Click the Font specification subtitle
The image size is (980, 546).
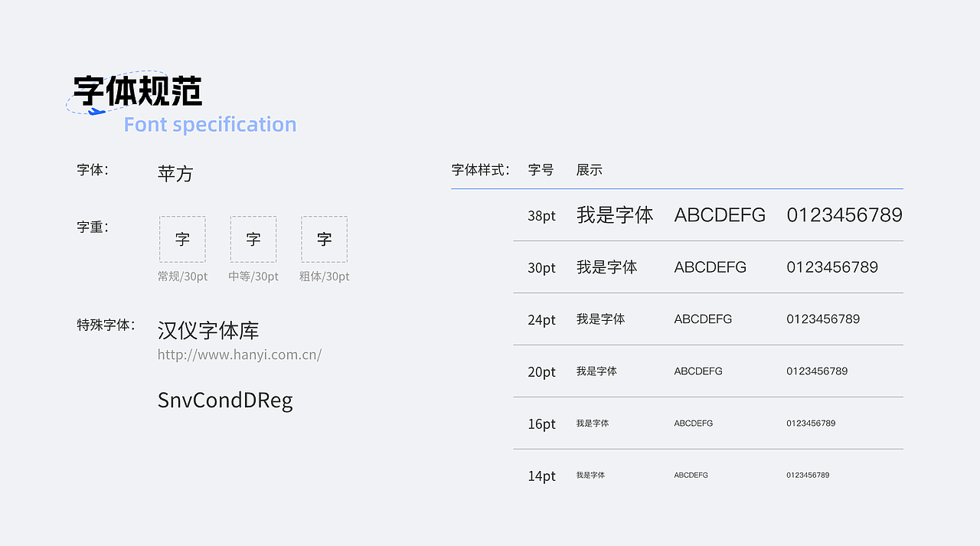pos(210,124)
